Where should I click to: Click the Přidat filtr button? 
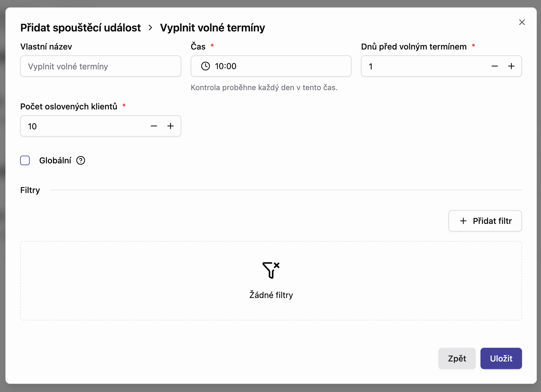(485, 221)
